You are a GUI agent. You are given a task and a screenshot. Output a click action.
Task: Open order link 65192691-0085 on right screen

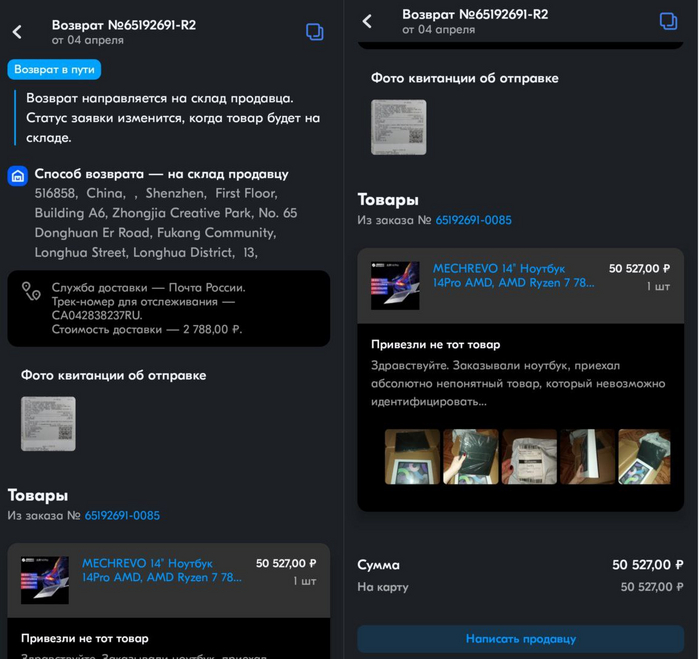[x=474, y=220]
